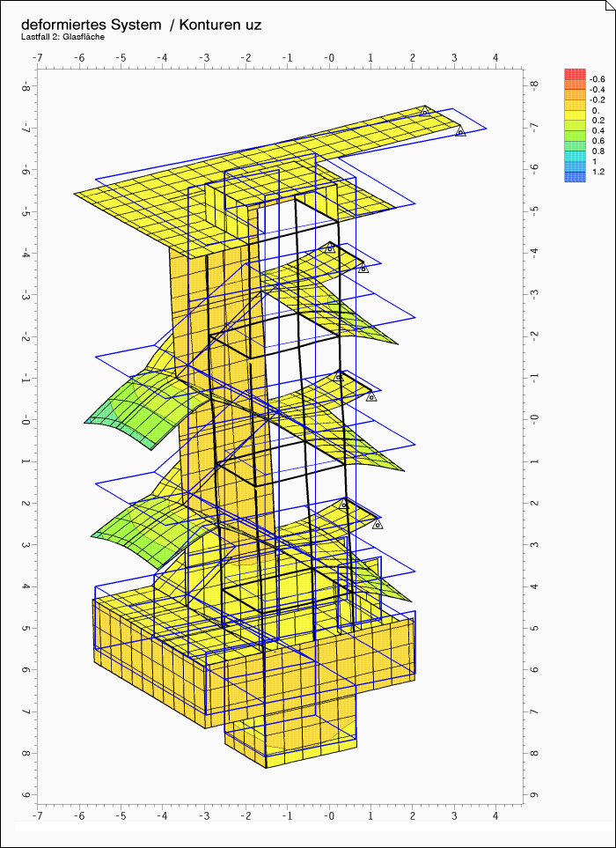Click the '4' tick label on the top axis
The image size is (616, 848).
click(x=495, y=58)
